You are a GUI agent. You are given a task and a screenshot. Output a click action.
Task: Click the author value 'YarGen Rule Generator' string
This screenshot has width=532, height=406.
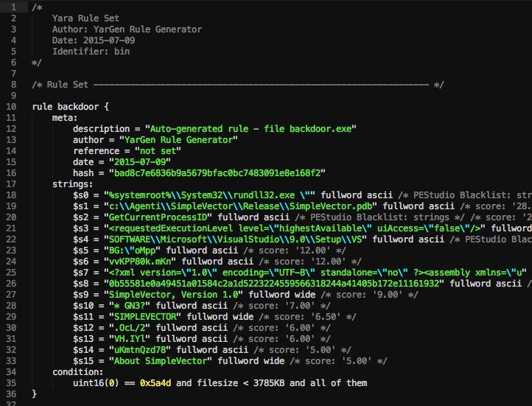click(178, 140)
